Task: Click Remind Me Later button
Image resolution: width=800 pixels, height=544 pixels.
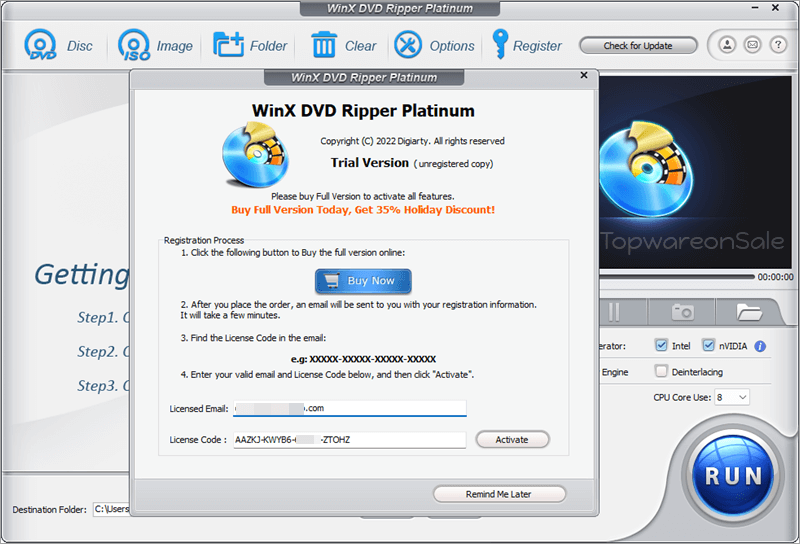Action: pos(499,494)
